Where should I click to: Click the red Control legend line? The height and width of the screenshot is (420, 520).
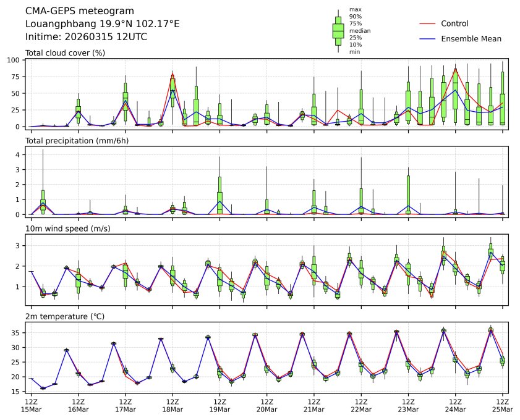coord(428,23)
